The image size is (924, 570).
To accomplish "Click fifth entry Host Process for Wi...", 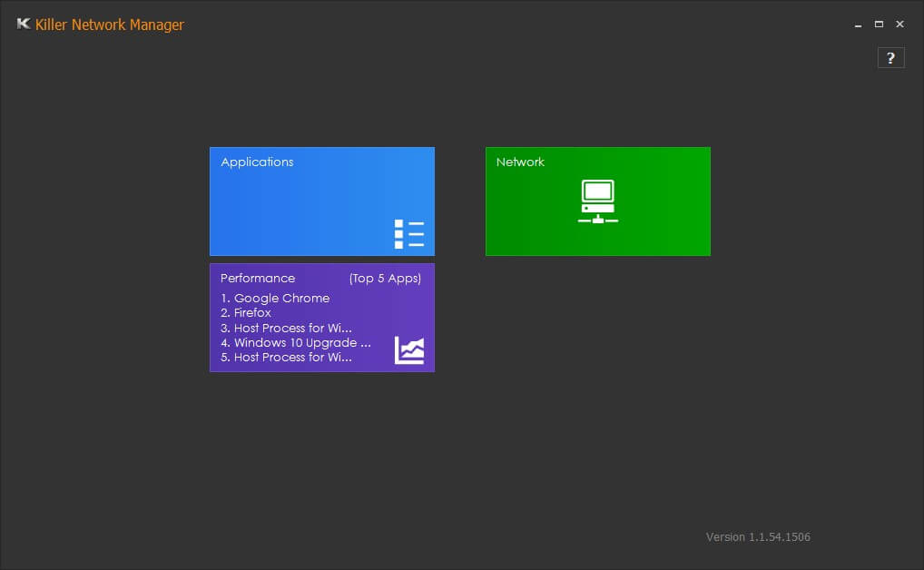I will 286,358.
